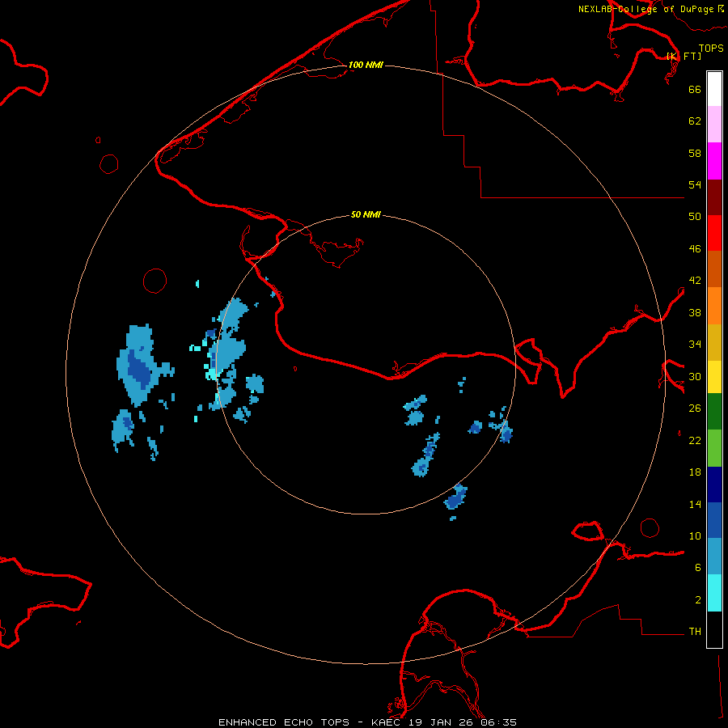Click the legend value 42
This screenshot has height=728, width=728.
695,281
